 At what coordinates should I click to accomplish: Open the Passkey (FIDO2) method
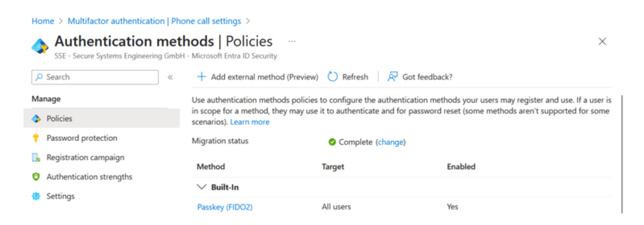tap(225, 207)
